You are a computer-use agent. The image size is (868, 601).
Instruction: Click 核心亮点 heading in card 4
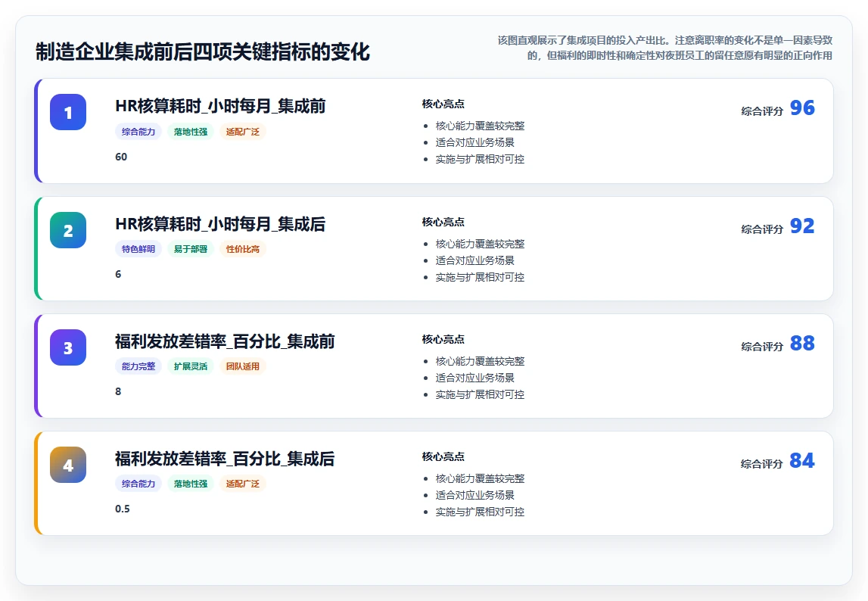point(443,457)
